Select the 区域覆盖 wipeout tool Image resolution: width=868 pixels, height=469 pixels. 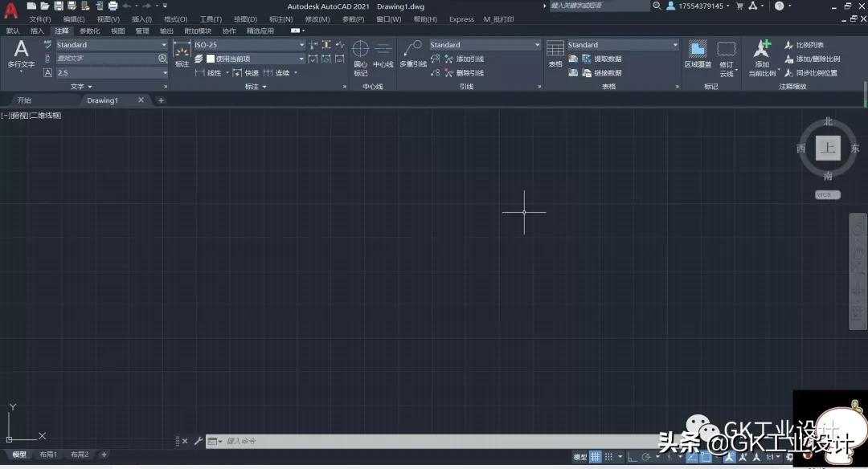[x=698, y=54]
